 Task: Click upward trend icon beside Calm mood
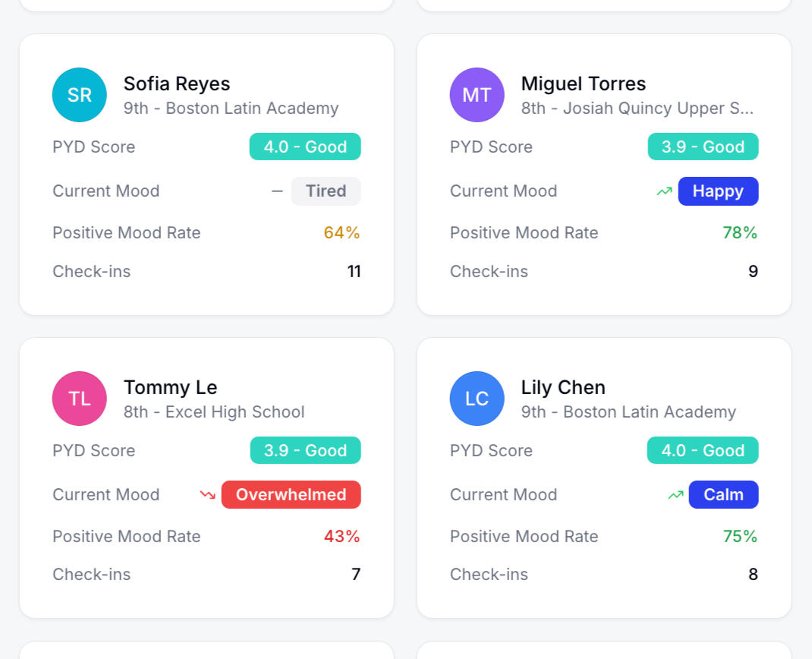tap(675, 495)
